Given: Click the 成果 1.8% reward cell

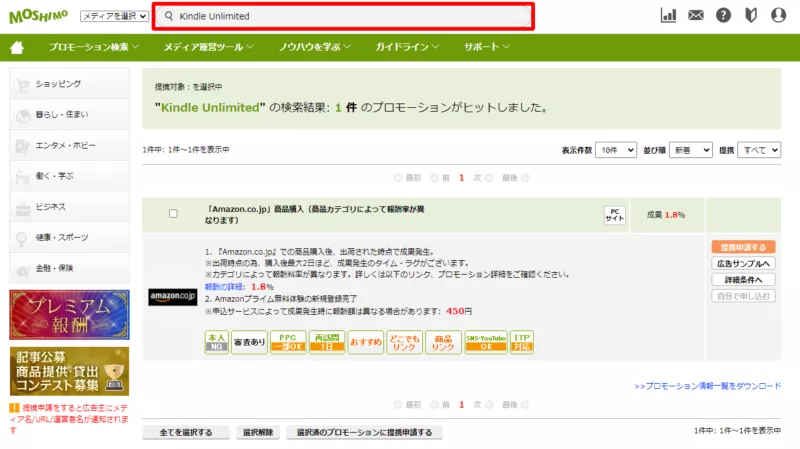Looking at the screenshot, I should [666, 215].
